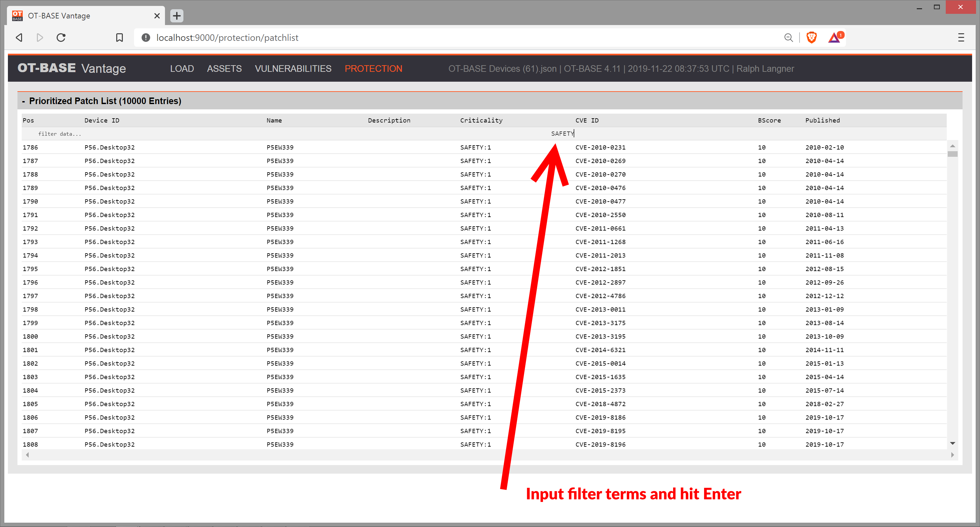Select CVE-2010-0269 cell
This screenshot has width=980, height=527.
tap(600, 161)
